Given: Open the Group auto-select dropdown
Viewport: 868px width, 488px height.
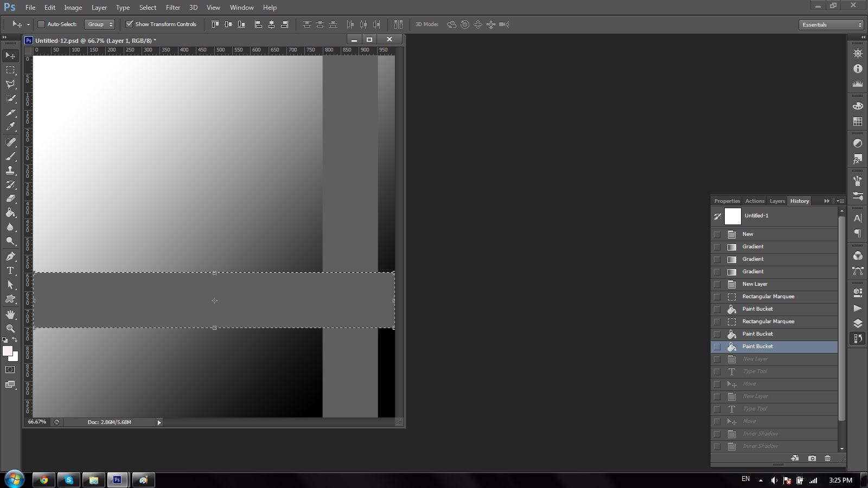Looking at the screenshot, I should pyautogui.click(x=100, y=24).
